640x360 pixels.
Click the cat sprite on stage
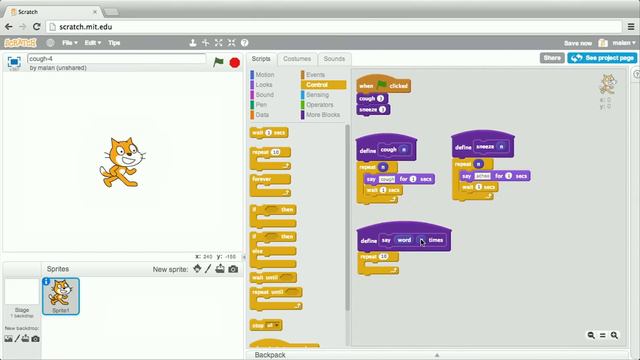[122, 162]
